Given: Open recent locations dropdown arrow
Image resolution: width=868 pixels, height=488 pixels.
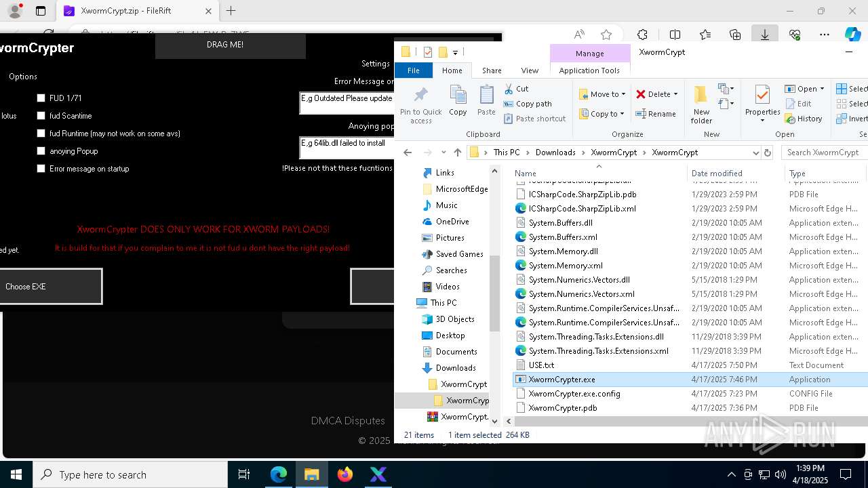Looking at the screenshot, I should pyautogui.click(x=443, y=152).
